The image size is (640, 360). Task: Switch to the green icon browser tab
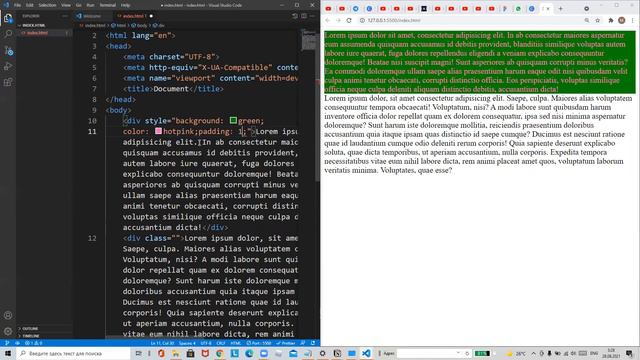[x=518, y=9]
